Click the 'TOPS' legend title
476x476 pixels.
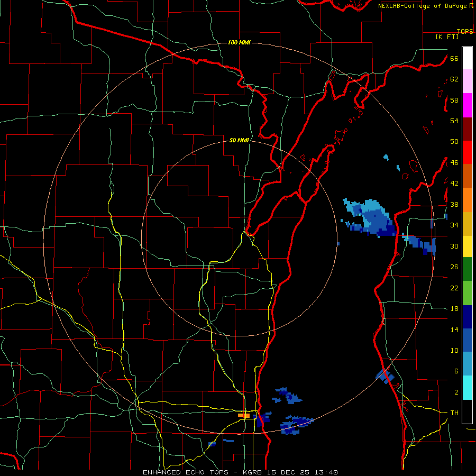tap(465, 31)
